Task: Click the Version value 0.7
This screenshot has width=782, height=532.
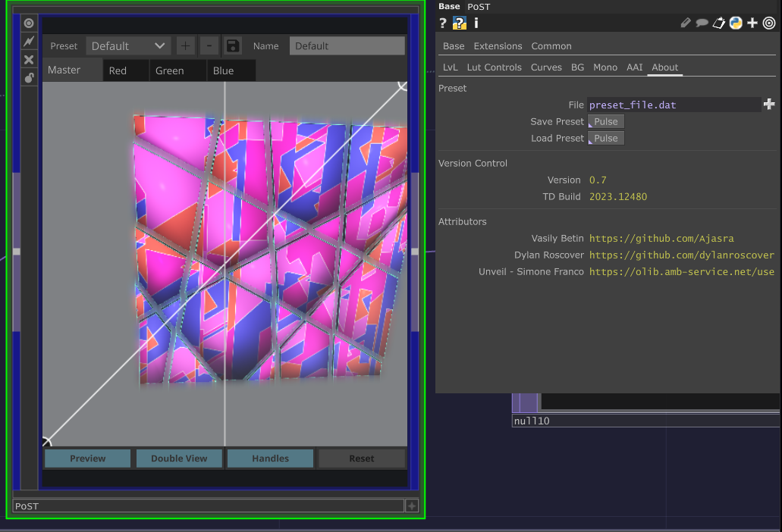Action: click(x=598, y=180)
